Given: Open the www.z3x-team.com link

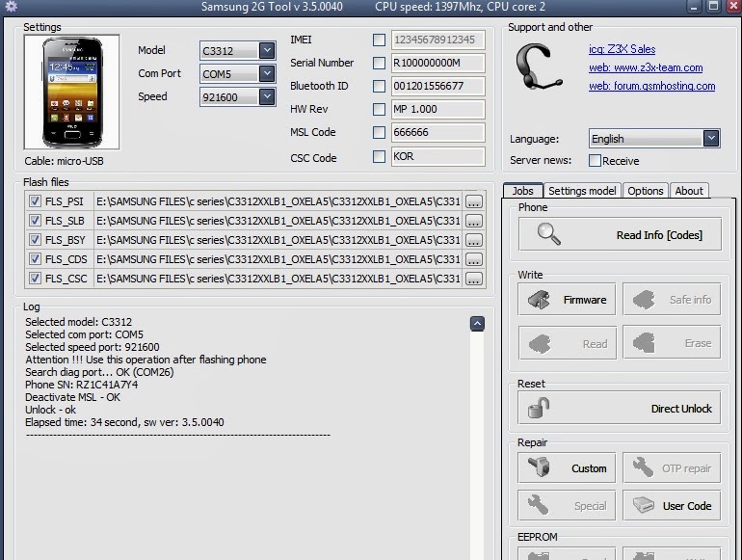Looking at the screenshot, I should [x=646, y=67].
